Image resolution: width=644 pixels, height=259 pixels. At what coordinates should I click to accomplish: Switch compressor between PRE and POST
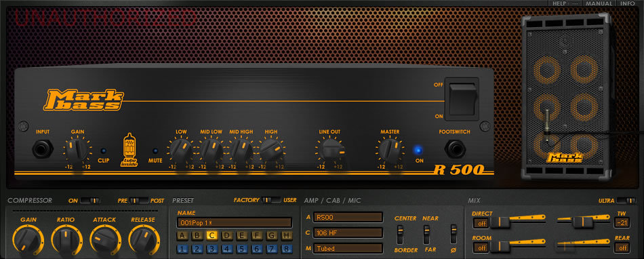(x=139, y=200)
